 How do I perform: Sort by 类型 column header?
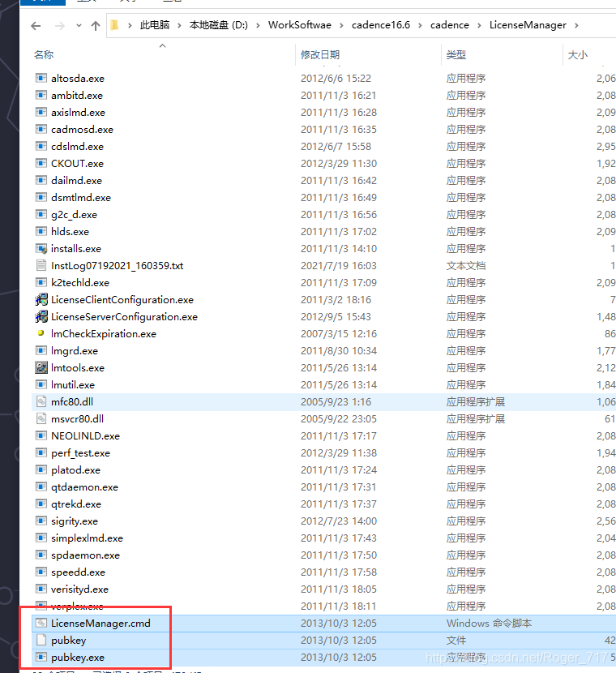click(456, 54)
